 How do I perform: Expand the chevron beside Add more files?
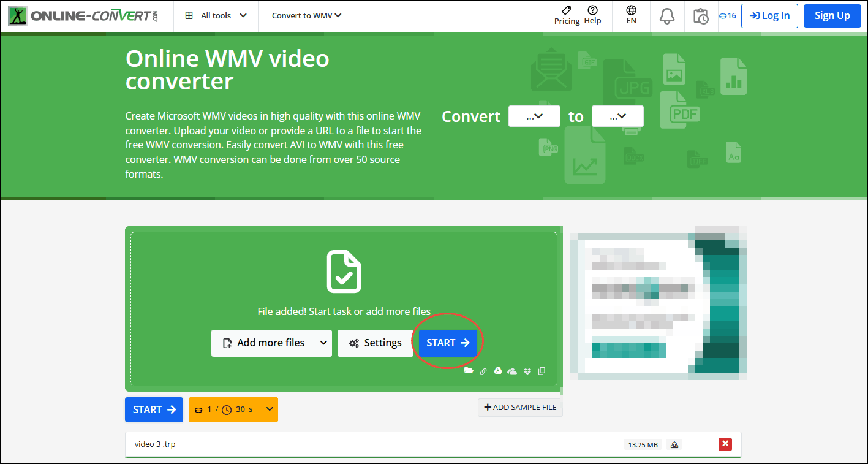pyautogui.click(x=323, y=343)
